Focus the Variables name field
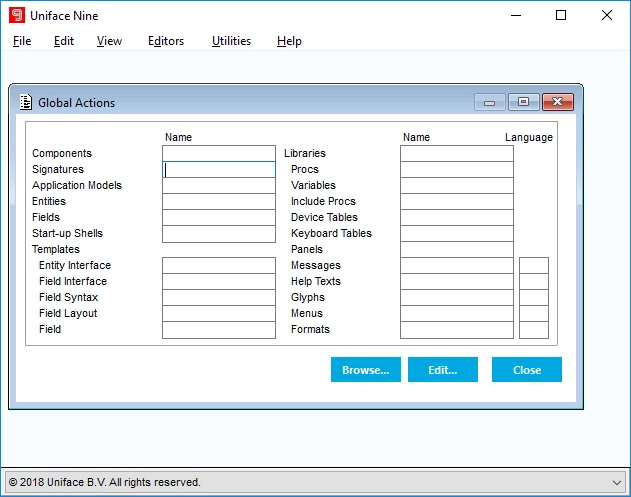The image size is (631, 497). [x=457, y=186]
